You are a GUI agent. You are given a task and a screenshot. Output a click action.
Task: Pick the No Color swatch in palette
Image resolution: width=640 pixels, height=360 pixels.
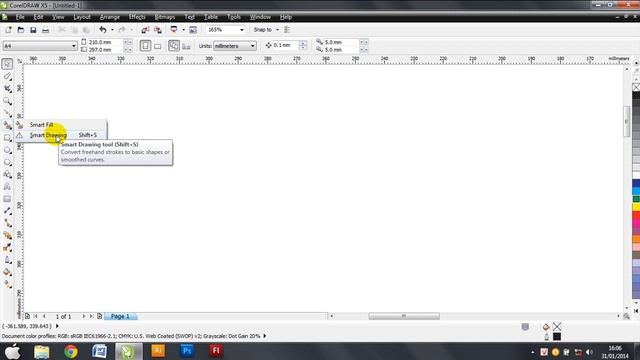[636, 87]
